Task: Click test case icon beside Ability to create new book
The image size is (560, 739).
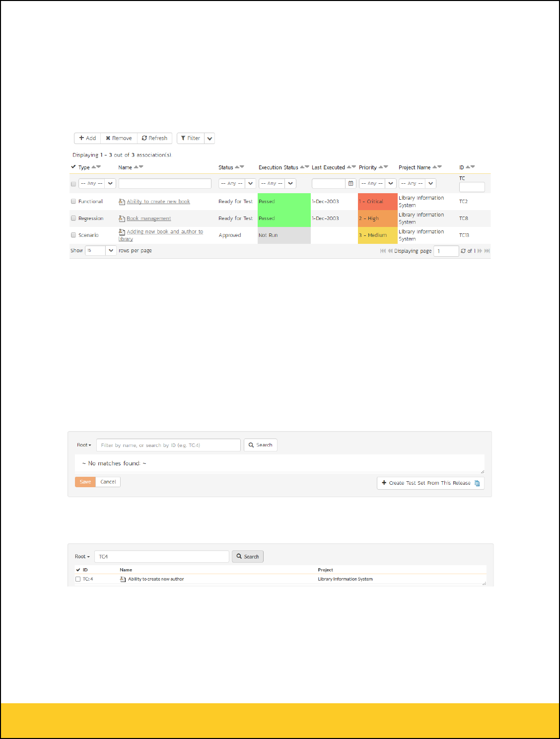Action: [x=122, y=202]
